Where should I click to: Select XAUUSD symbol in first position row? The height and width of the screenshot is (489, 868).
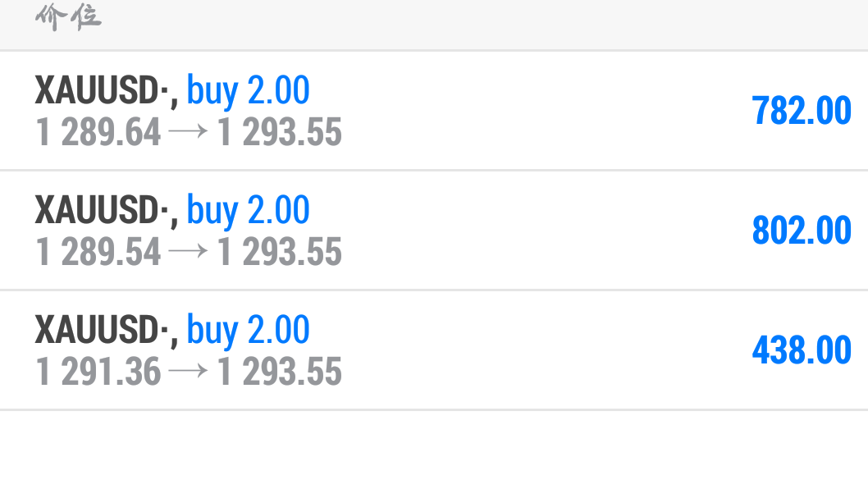click(x=101, y=89)
